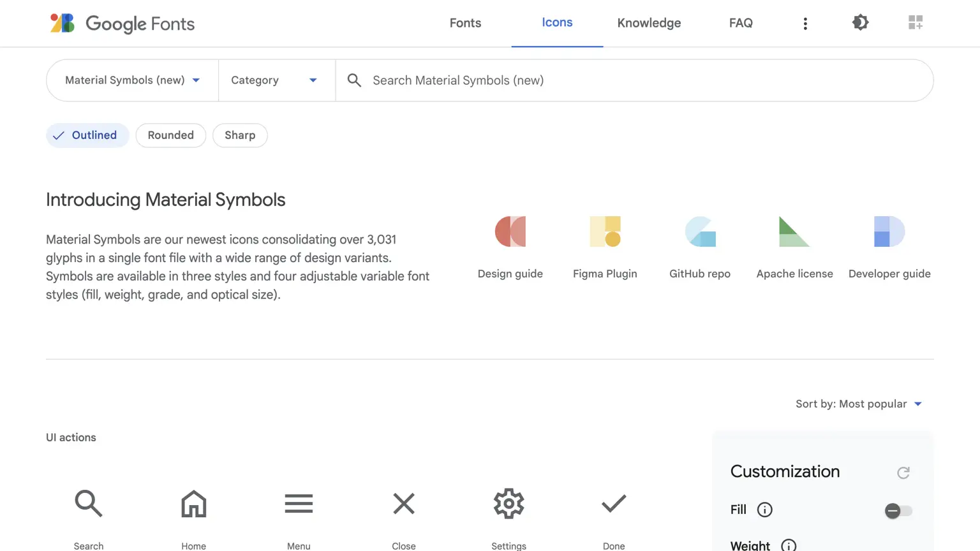The width and height of the screenshot is (980, 551).
Task: Disable the Outlined style filter
Action: pyautogui.click(x=87, y=135)
